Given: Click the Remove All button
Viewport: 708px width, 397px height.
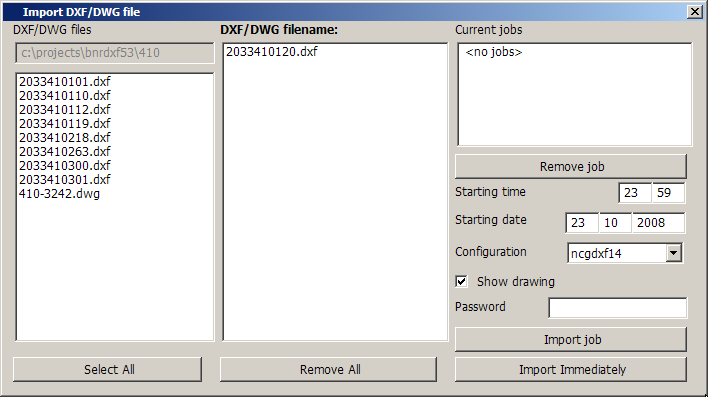Looking at the screenshot, I should tap(328, 369).
